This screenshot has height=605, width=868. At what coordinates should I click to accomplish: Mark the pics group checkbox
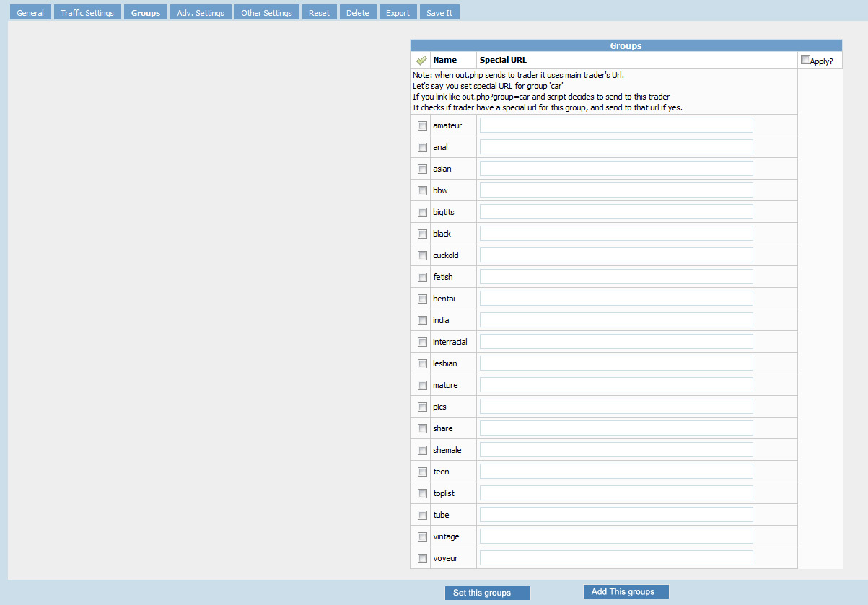[423, 407]
